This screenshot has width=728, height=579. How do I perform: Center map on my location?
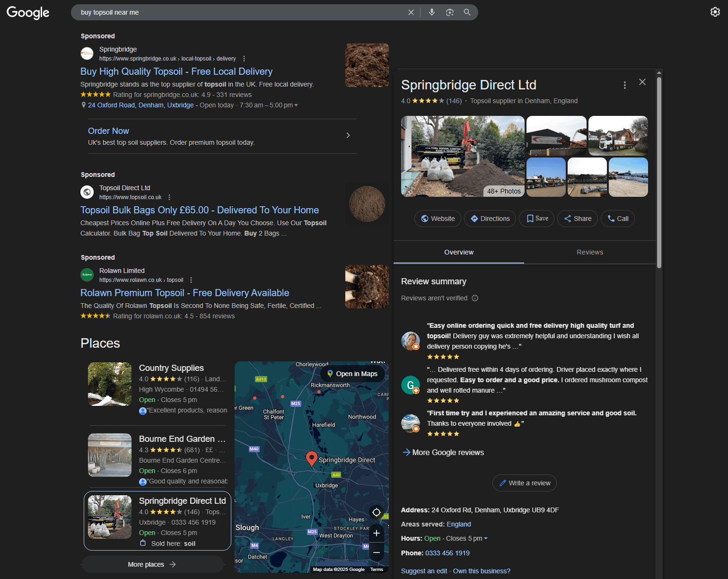(377, 512)
